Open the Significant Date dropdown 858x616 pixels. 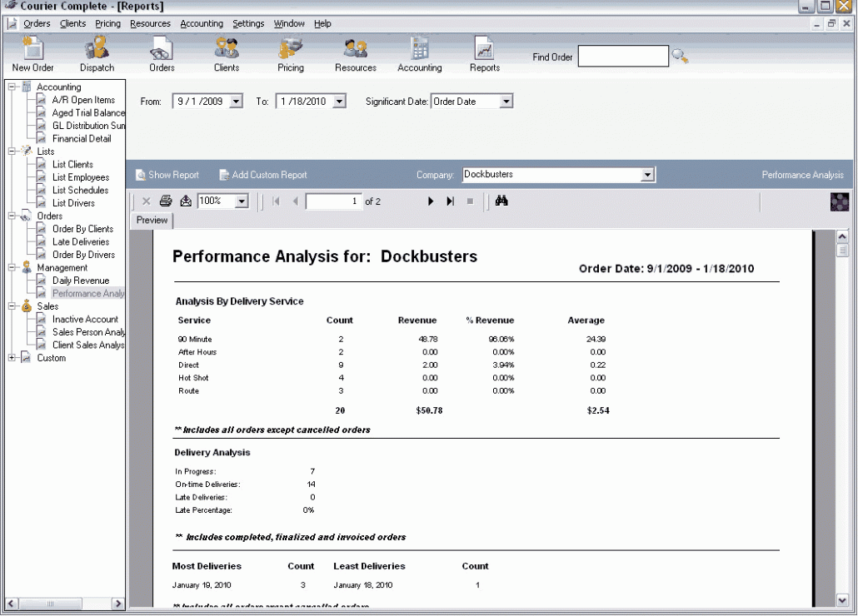tap(506, 102)
